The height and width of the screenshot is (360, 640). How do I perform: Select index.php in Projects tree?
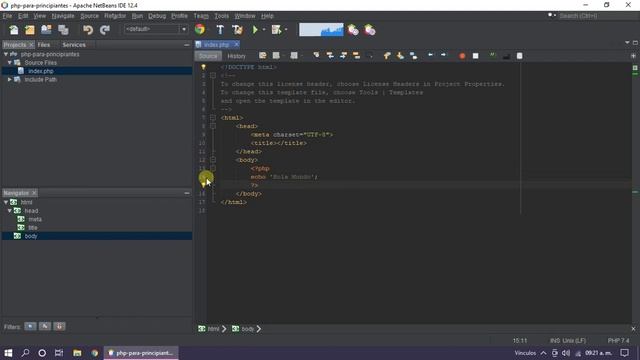[41, 71]
